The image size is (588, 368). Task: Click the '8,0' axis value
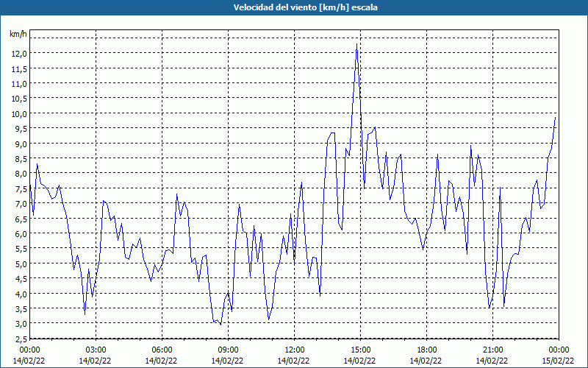coord(21,174)
